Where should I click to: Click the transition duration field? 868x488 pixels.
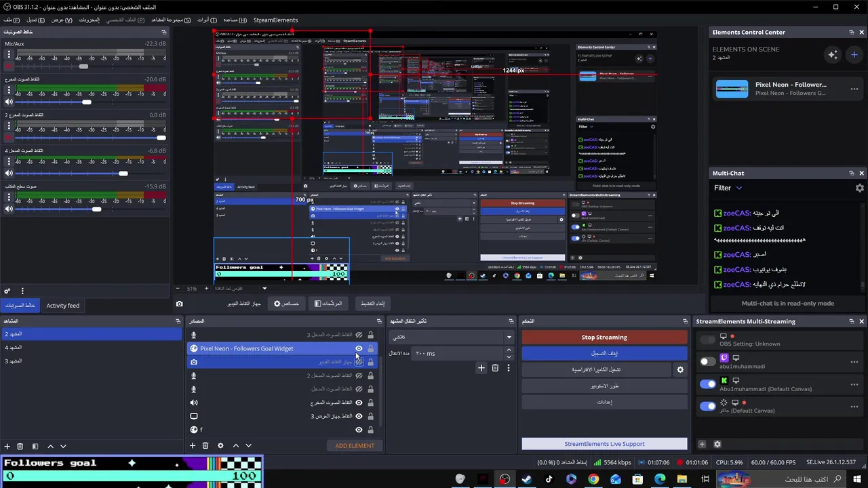(458, 353)
